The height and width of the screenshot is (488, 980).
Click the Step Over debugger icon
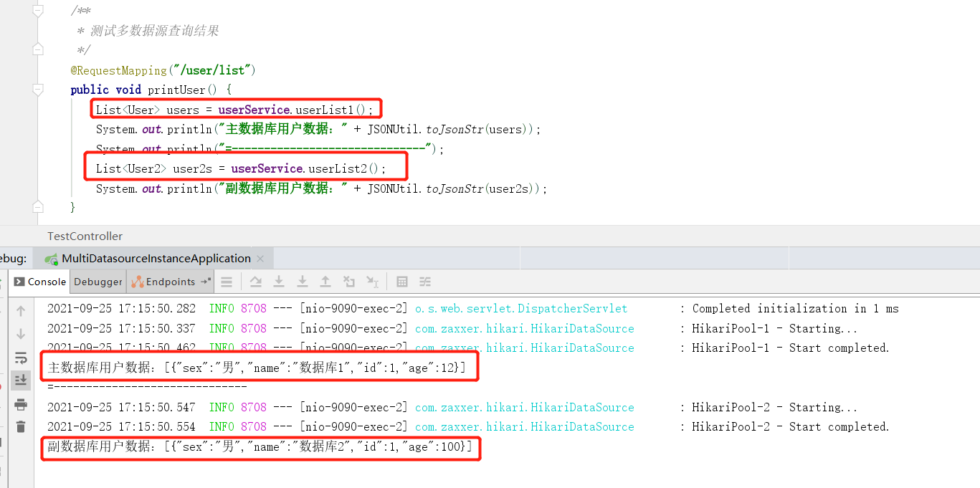[x=256, y=282]
